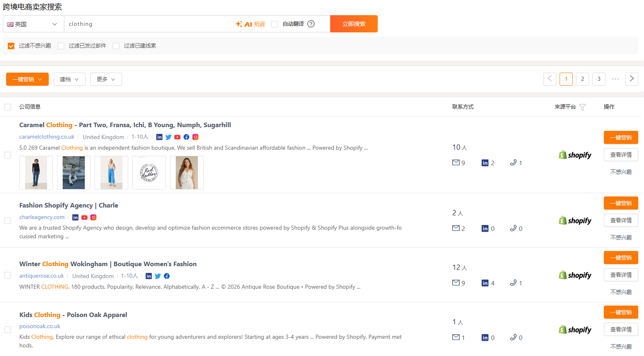This screenshot has width=644, height=356.
Task: Open caramelclothing.co.uk link
Action: point(47,137)
